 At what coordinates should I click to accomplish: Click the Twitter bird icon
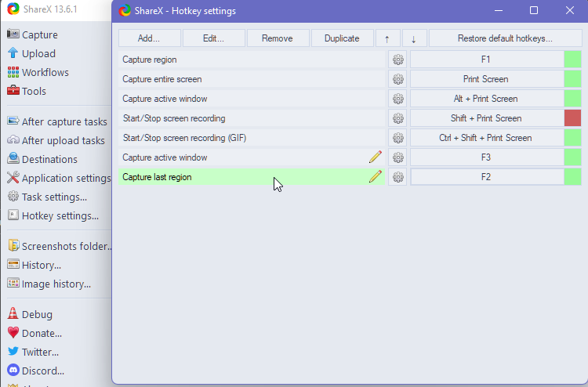pos(13,351)
